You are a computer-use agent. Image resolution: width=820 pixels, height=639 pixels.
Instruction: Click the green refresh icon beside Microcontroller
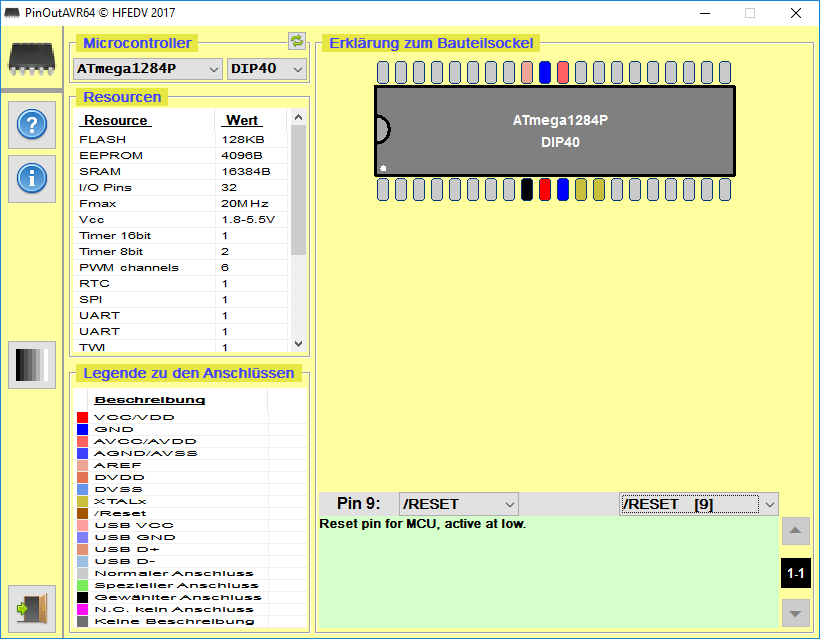[x=297, y=41]
